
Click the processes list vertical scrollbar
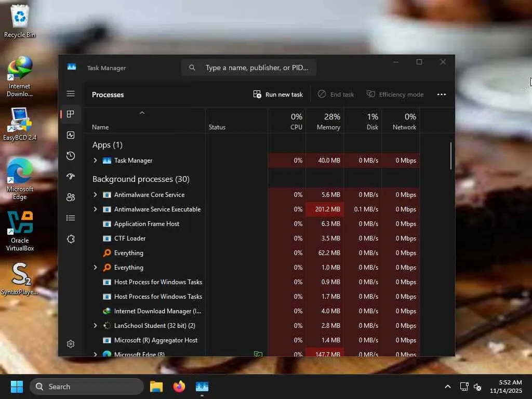(451, 156)
